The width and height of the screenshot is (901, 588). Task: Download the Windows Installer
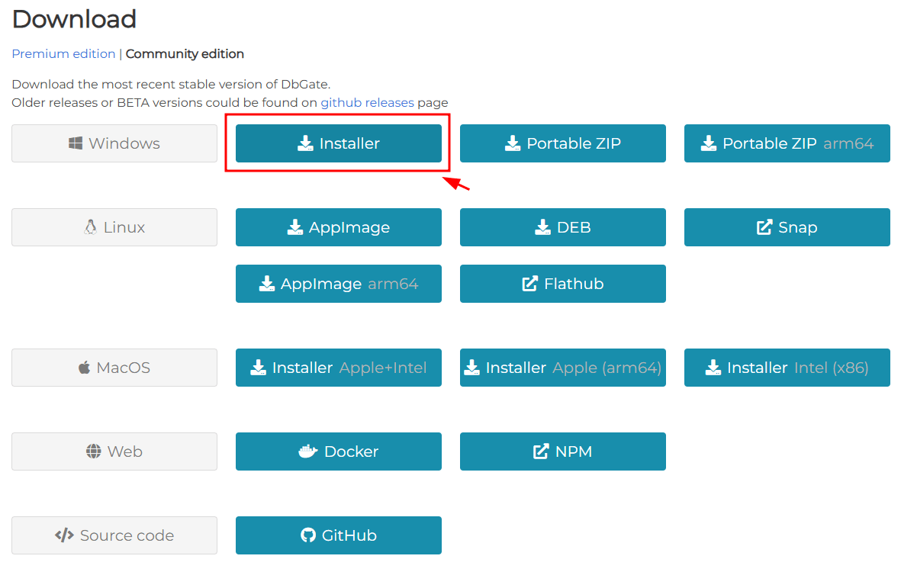point(339,143)
